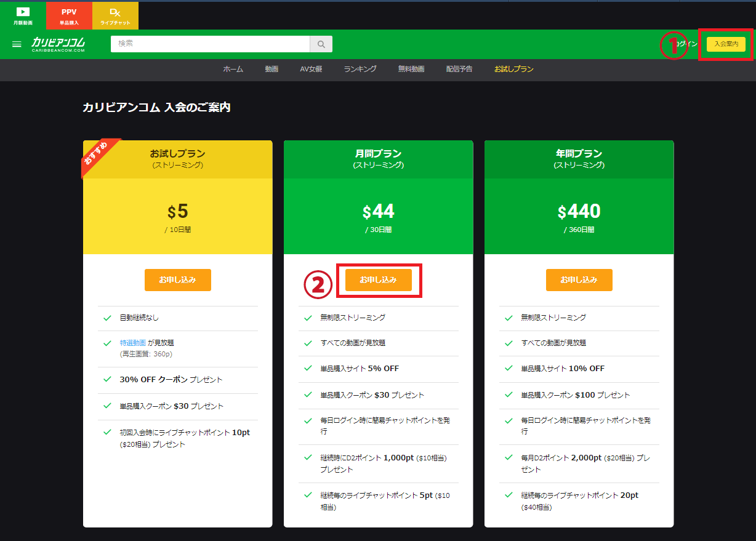Image resolution: width=756 pixels, height=541 pixels.
Task: Click ライブチャットポイント 5pt feature text
Action: point(385,501)
